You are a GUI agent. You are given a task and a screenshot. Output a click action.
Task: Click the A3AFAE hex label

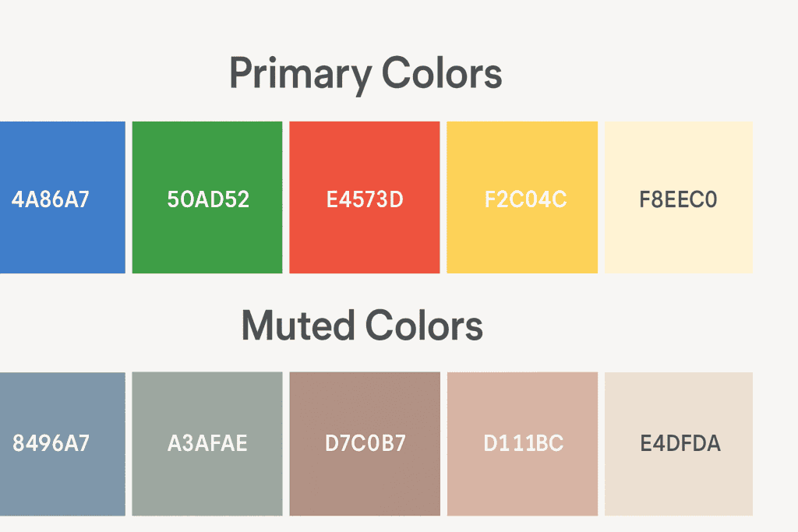click(207, 443)
